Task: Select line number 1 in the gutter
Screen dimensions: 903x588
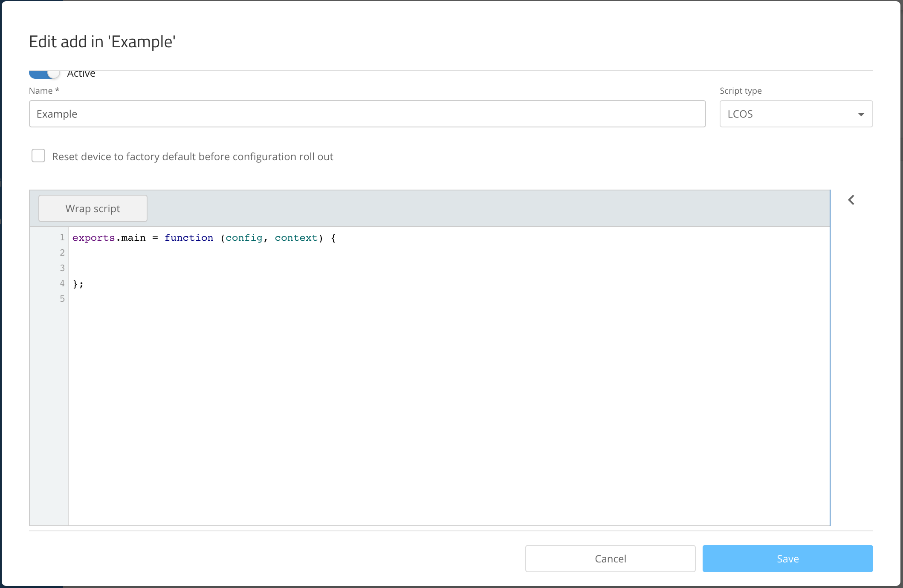Action: pos(62,237)
